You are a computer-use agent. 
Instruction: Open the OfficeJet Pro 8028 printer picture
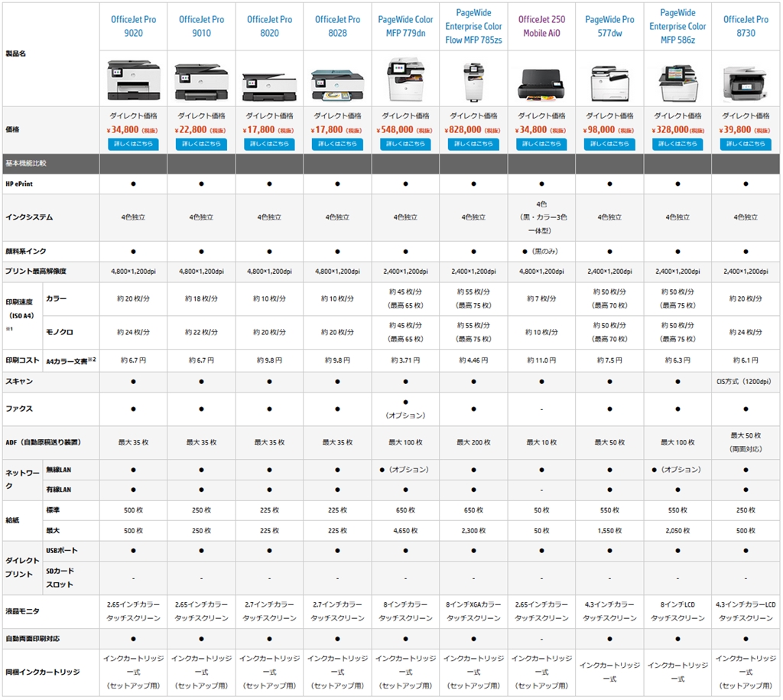pyautogui.click(x=337, y=84)
